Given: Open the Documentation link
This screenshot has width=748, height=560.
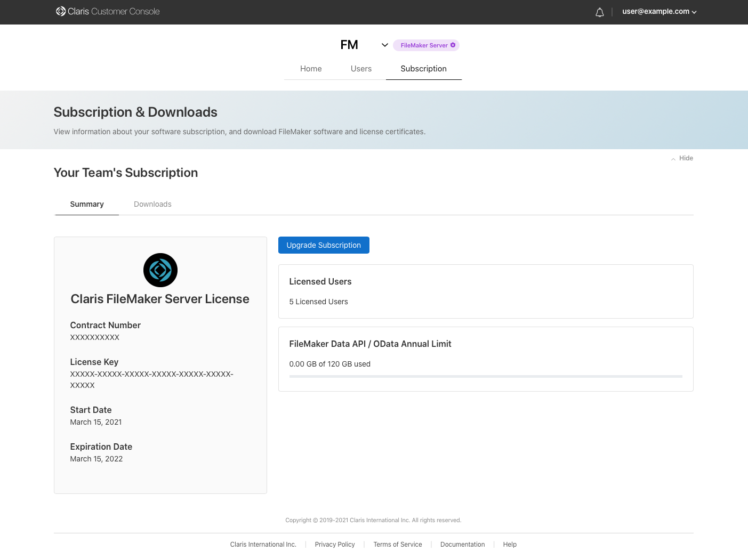Looking at the screenshot, I should point(463,545).
